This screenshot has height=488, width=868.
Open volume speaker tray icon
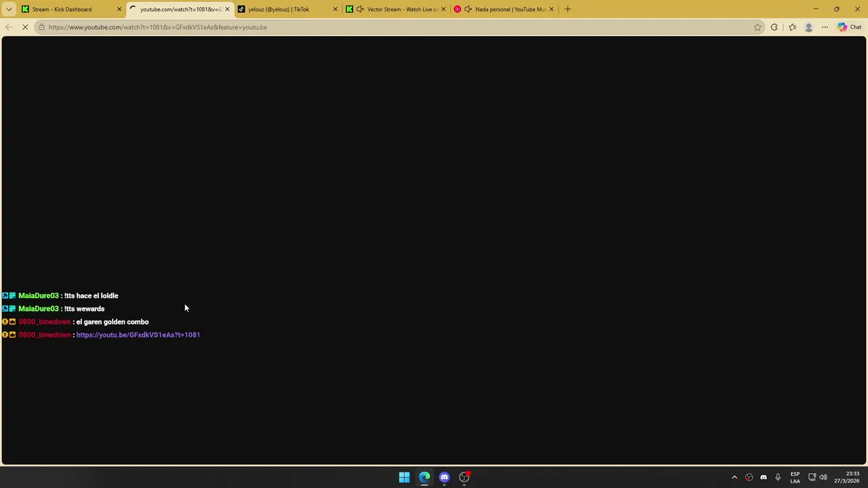point(823,477)
